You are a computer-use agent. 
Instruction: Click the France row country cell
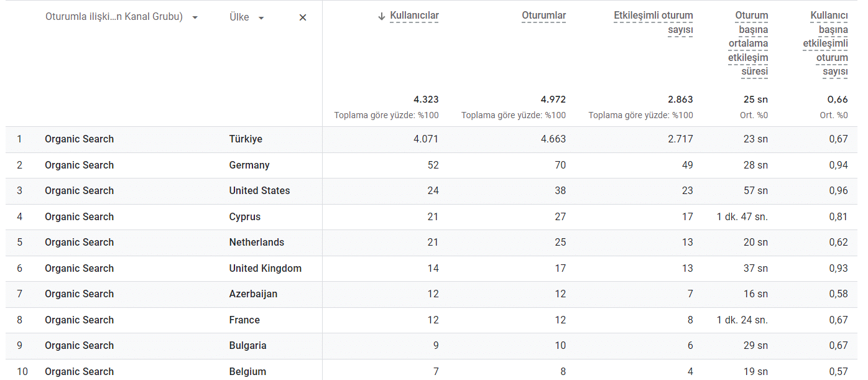pyautogui.click(x=244, y=320)
